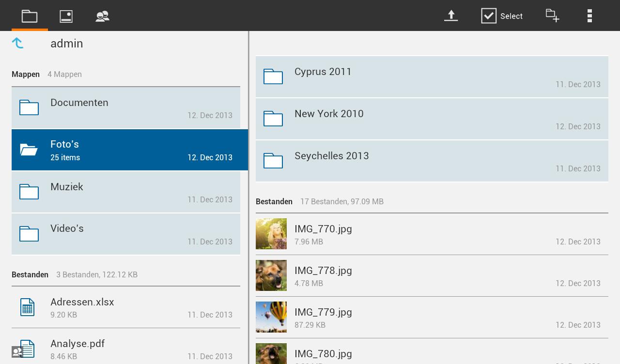Viewport: 620px width, 364px height.
Task: Open the Shared with others view
Action: (102, 16)
